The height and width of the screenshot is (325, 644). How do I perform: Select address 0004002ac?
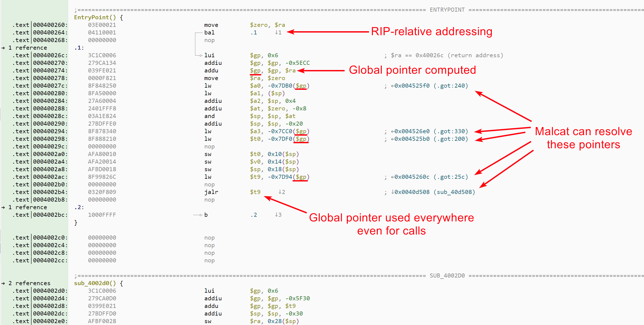pyautogui.click(x=50, y=177)
